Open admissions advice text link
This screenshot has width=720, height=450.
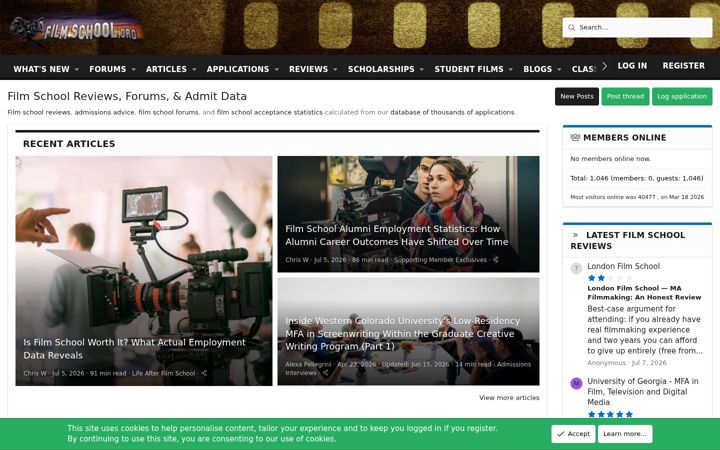[x=105, y=112]
